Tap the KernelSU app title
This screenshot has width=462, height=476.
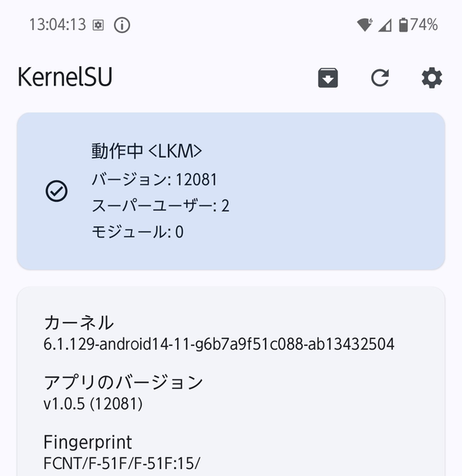click(65, 78)
